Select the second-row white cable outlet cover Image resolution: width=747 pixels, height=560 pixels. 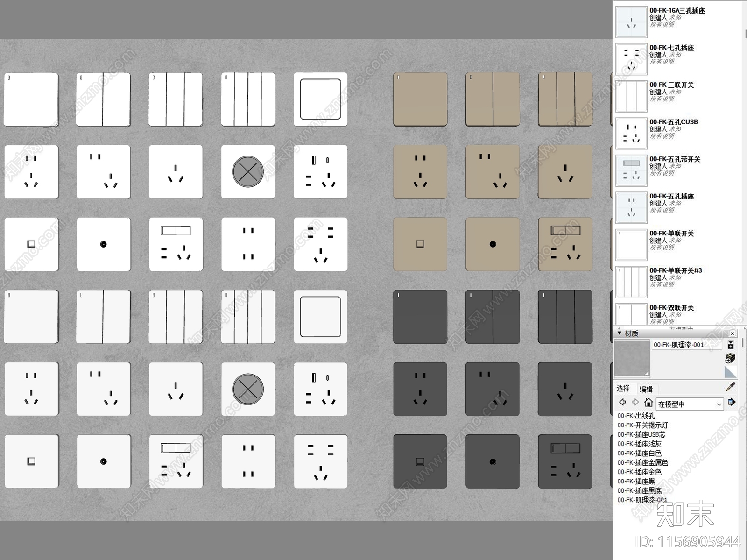click(248, 172)
